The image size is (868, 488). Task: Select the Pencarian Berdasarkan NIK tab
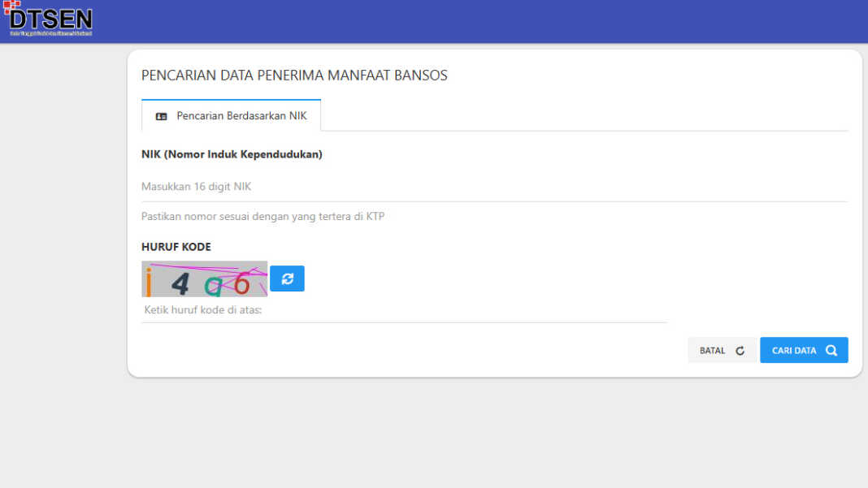[232, 115]
